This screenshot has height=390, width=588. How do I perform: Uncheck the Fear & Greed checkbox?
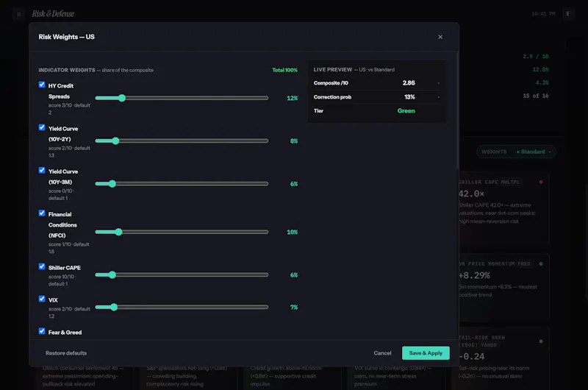pyautogui.click(x=42, y=330)
